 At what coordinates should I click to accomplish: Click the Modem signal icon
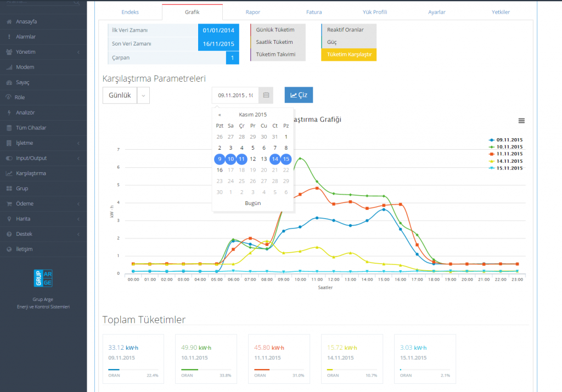click(9, 67)
